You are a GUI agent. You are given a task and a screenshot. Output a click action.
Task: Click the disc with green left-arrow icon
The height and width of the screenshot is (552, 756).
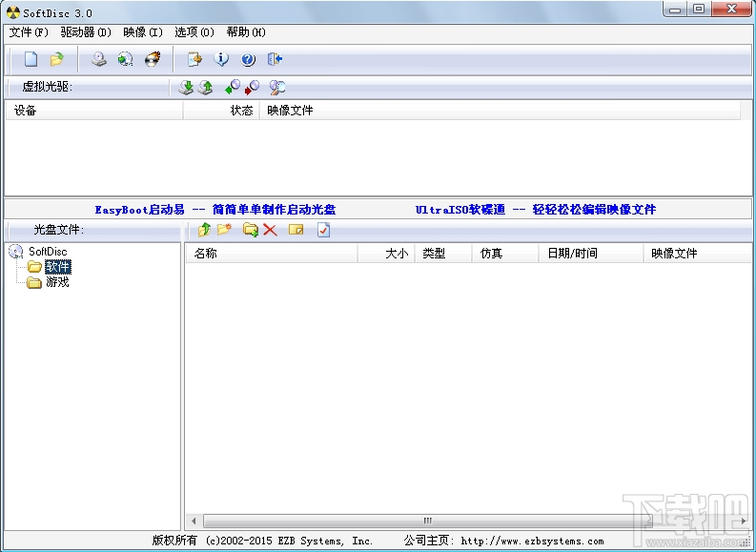[233, 88]
